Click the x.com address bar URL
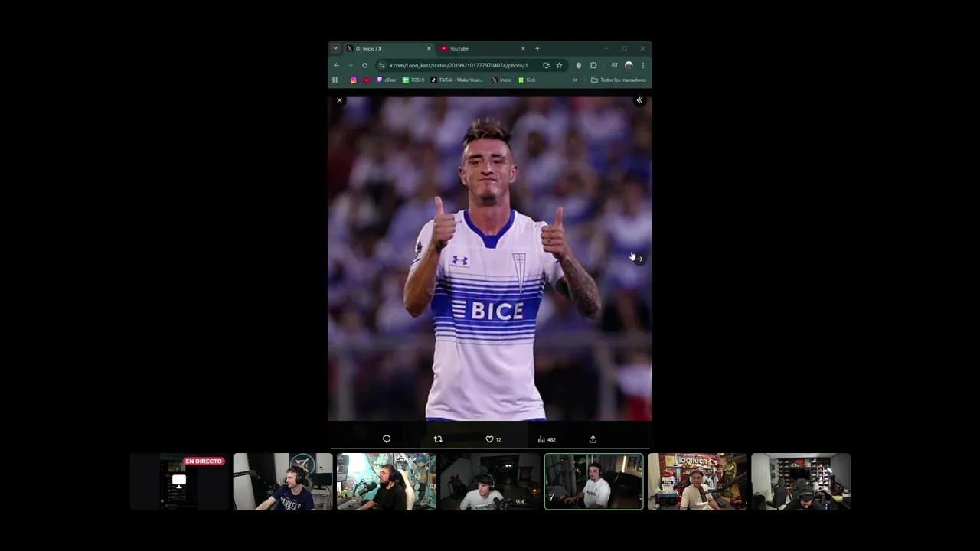Screen dimensions: 980x551 pos(458,65)
